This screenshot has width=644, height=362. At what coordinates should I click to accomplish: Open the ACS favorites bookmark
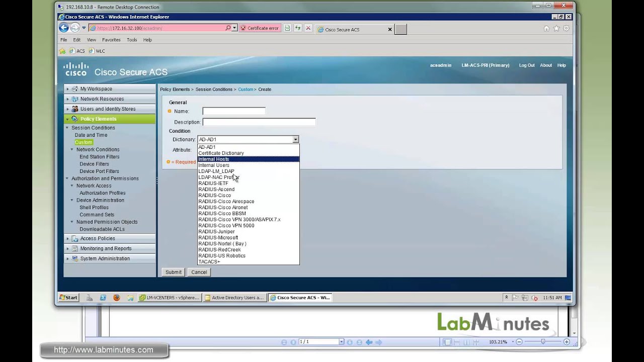click(x=77, y=51)
